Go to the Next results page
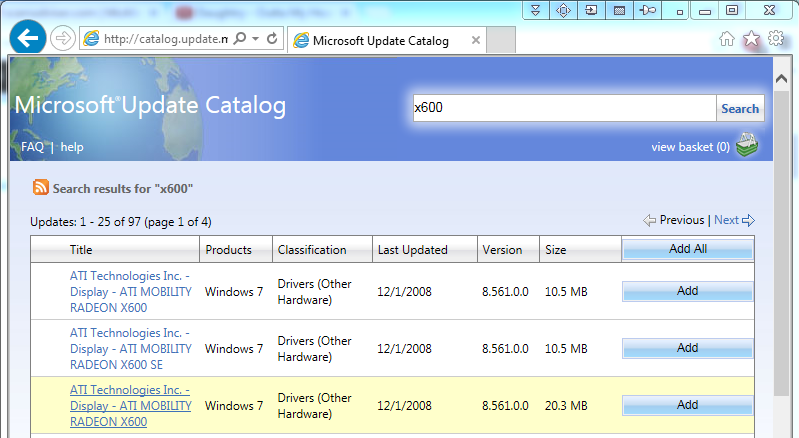 tap(726, 220)
